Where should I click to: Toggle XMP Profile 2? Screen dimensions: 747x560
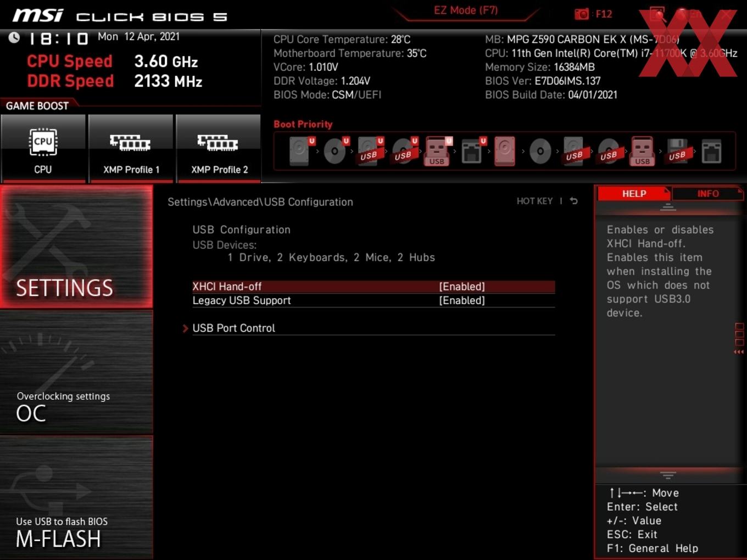click(x=219, y=148)
